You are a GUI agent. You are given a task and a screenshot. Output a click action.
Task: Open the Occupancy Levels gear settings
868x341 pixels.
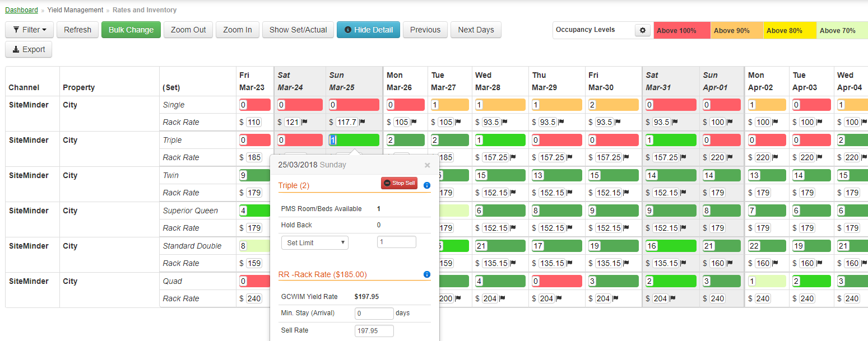coord(643,31)
